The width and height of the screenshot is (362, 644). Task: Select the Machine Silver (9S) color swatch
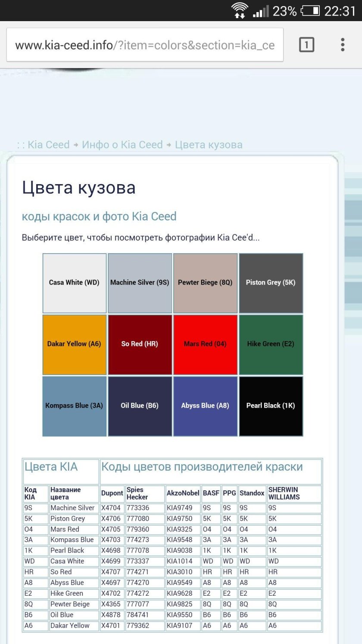[x=140, y=283]
